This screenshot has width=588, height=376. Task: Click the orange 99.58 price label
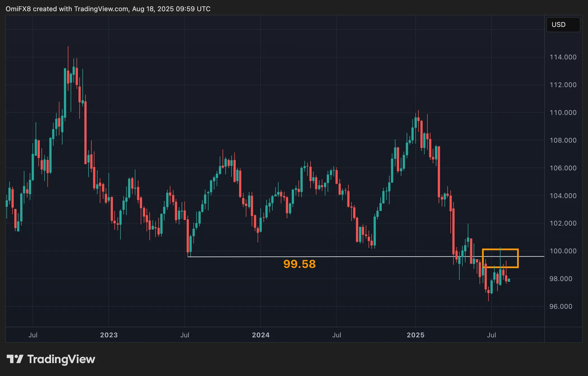[x=300, y=264]
